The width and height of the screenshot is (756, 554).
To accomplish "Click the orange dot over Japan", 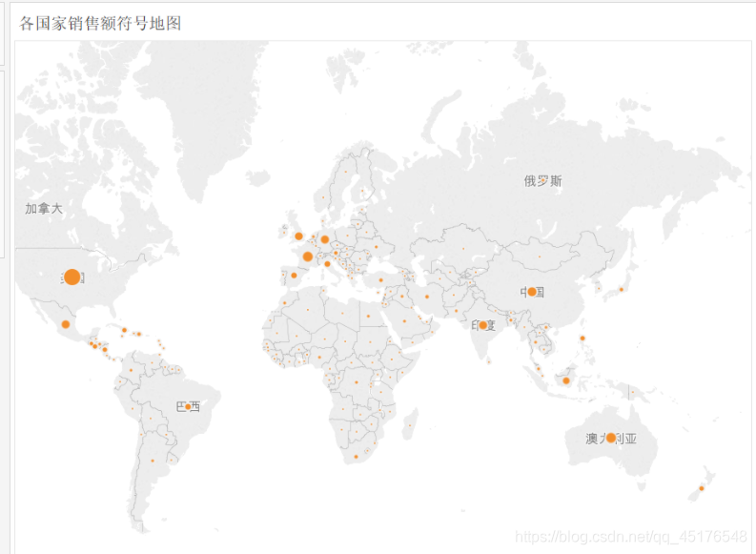I will 622,290.
